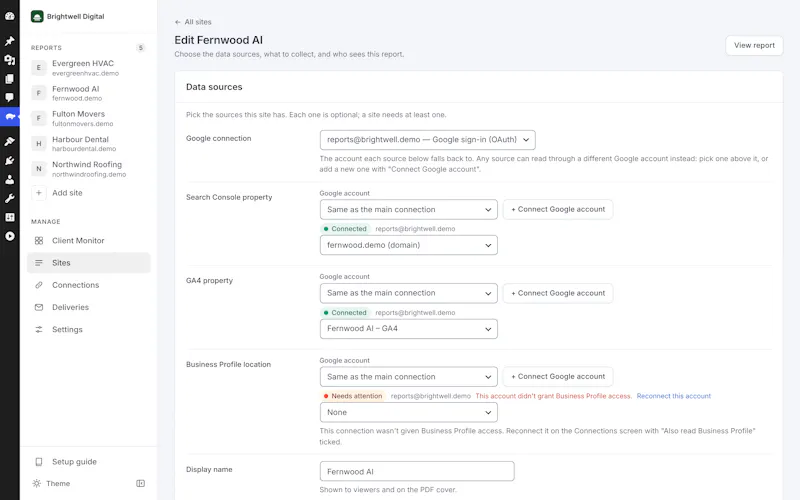Click Connect Google account for GA4 property
Image resolution: width=800 pixels, height=500 pixels.
coord(558,293)
